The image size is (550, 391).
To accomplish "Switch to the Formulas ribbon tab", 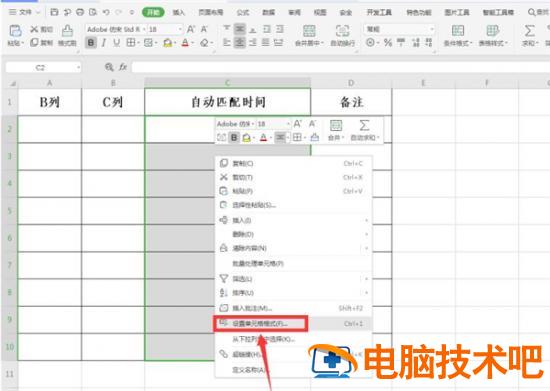I will (x=243, y=13).
